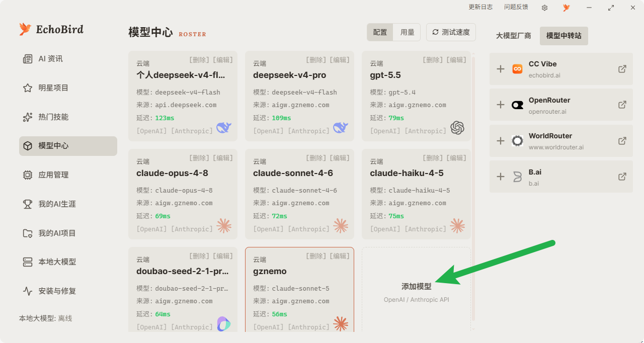Go to 我的AI生涯 in the sidebar
This screenshot has width=644, height=343.
pos(68,204)
